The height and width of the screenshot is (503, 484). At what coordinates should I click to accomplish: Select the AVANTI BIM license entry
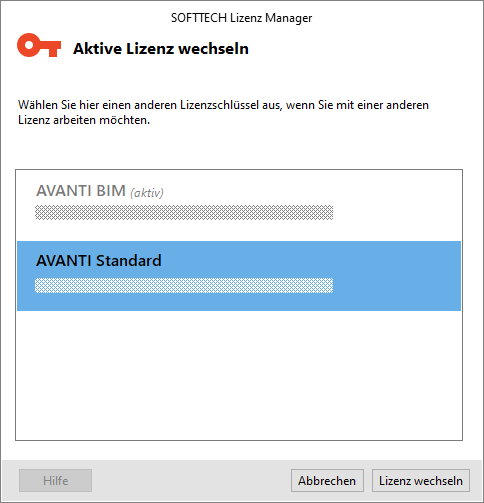[239, 206]
